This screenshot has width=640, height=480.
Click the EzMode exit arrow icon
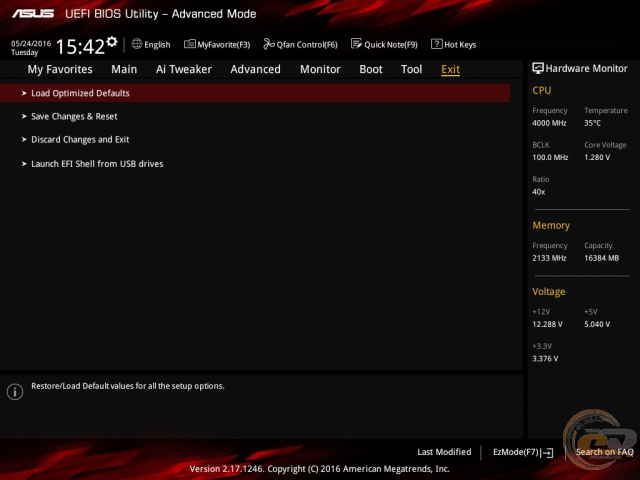548,453
